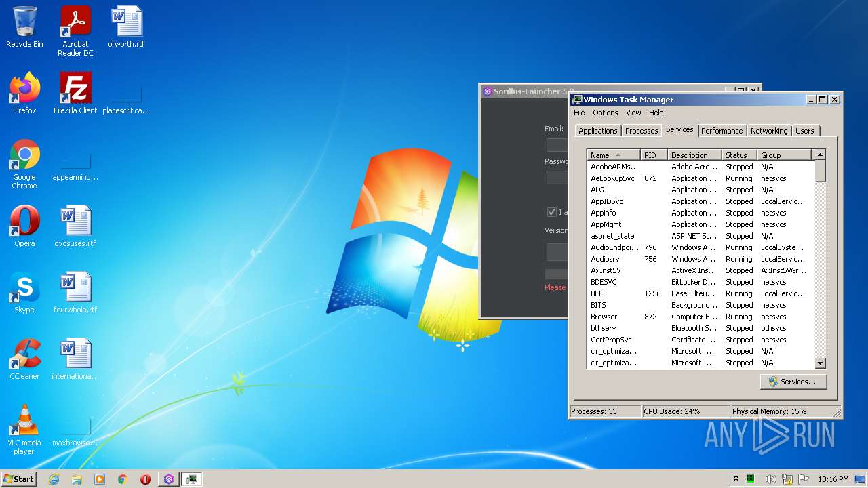Open the VLC media player shortcut
Viewport: 868px width, 488px height.
click(24, 429)
